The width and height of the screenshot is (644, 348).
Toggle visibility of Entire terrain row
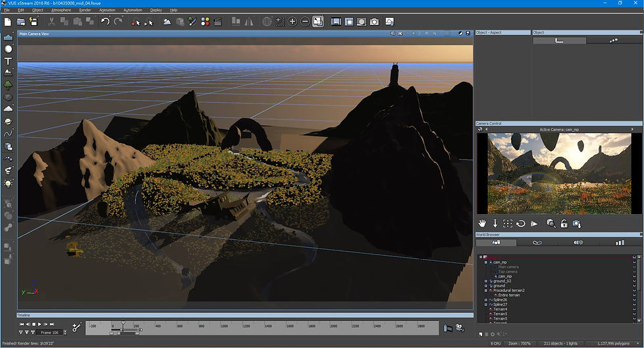pos(634,295)
